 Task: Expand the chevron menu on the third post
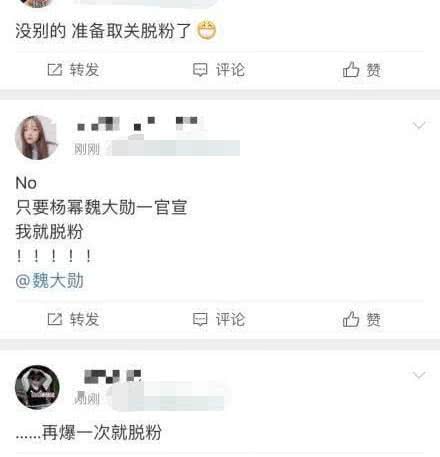(419, 375)
